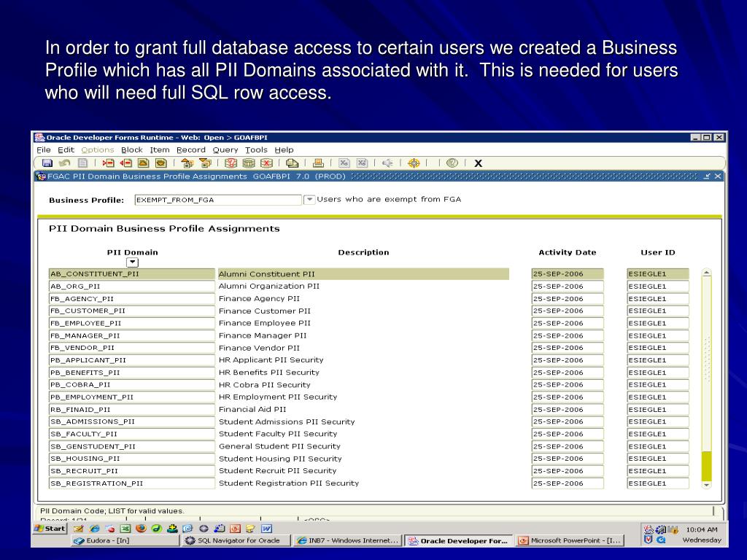747x560 pixels.
Task: Click the Print toolbar icon
Action: [x=318, y=163]
